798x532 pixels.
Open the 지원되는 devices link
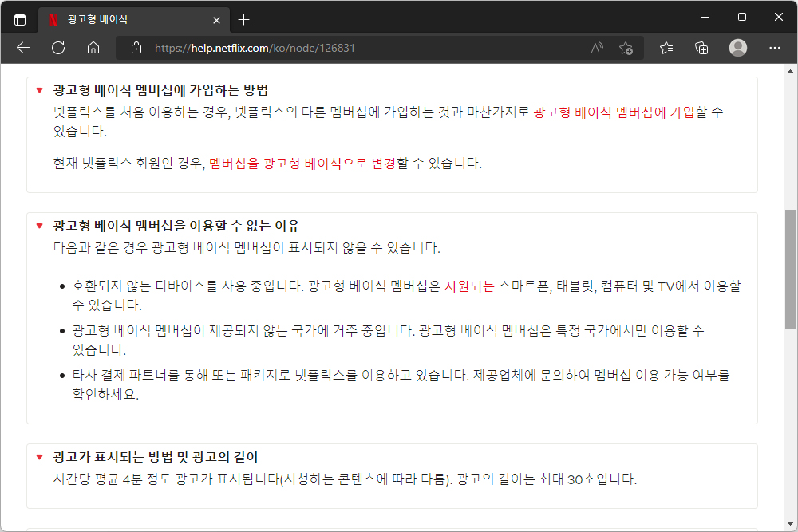tap(469, 286)
